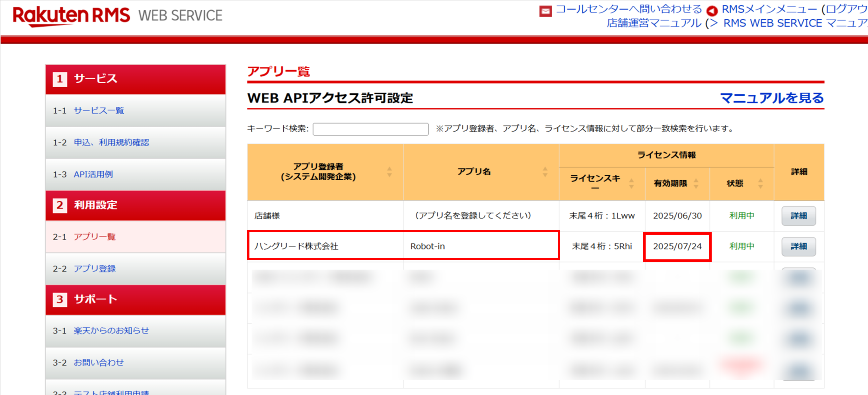The height and width of the screenshot is (395, 868).
Task: Open 店舗運営マニュアル link
Action: coord(654,23)
